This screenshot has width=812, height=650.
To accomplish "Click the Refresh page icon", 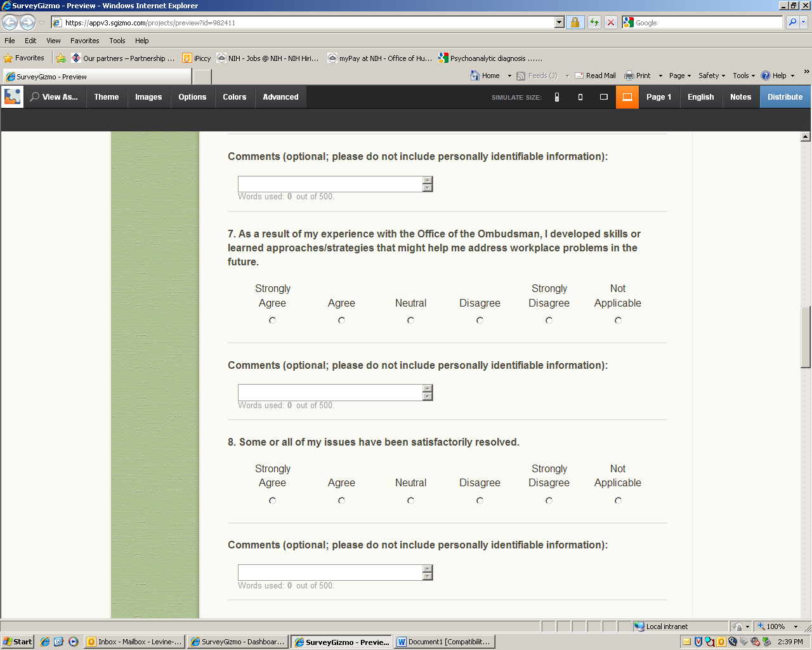I will [x=594, y=22].
